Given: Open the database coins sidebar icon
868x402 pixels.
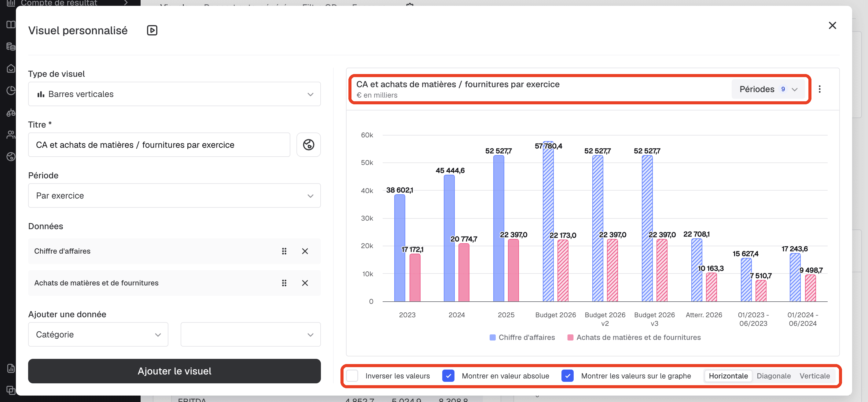Looking at the screenshot, I should coord(11,46).
